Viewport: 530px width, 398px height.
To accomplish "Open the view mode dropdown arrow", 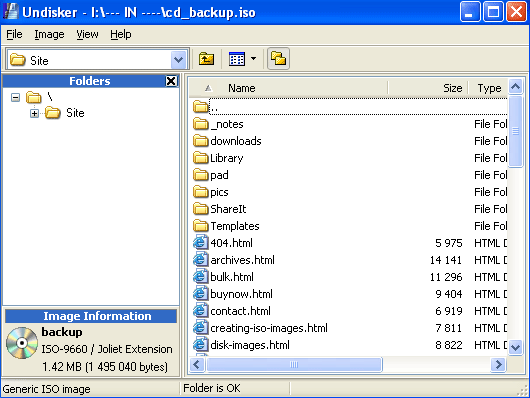I will [x=254, y=59].
